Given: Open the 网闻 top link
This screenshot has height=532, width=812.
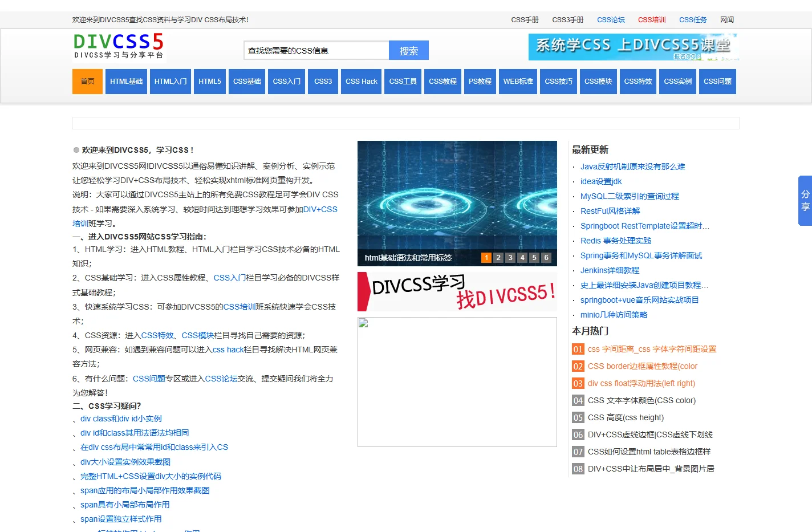Looking at the screenshot, I should click(727, 20).
